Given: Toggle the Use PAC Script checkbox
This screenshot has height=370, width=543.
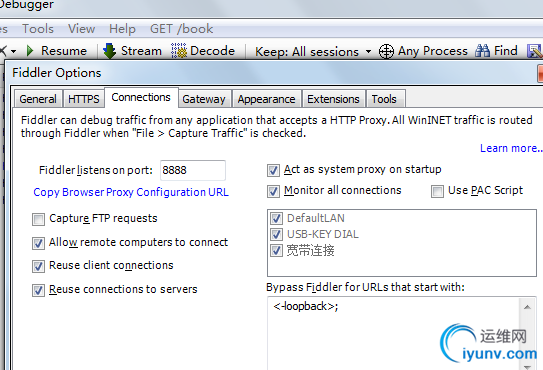Looking at the screenshot, I should 437,191.
